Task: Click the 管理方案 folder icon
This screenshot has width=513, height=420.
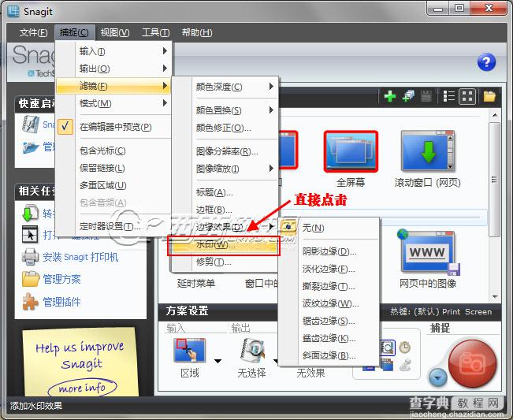Action: click(x=30, y=279)
